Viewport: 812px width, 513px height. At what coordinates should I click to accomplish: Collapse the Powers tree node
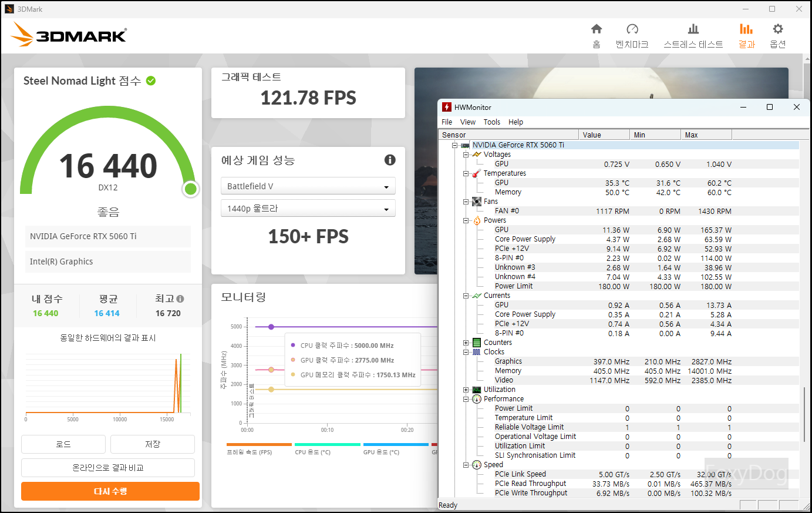click(x=466, y=220)
